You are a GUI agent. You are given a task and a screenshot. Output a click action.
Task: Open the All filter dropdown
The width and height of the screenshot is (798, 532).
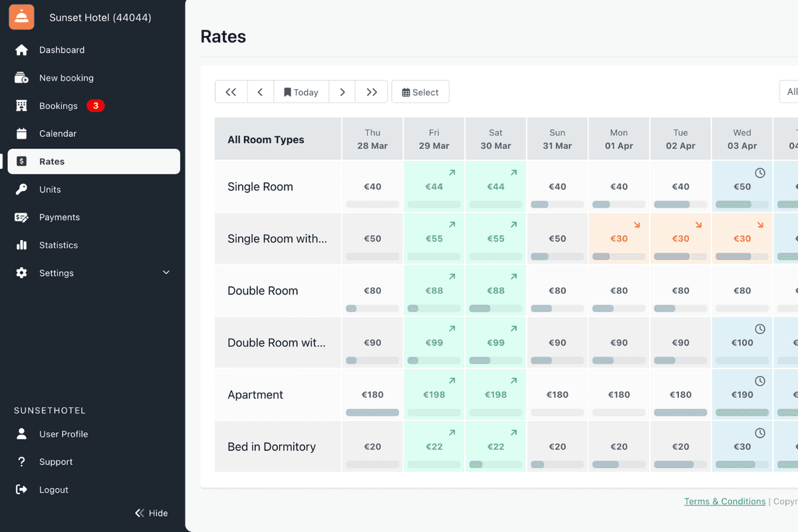point(789,92)
